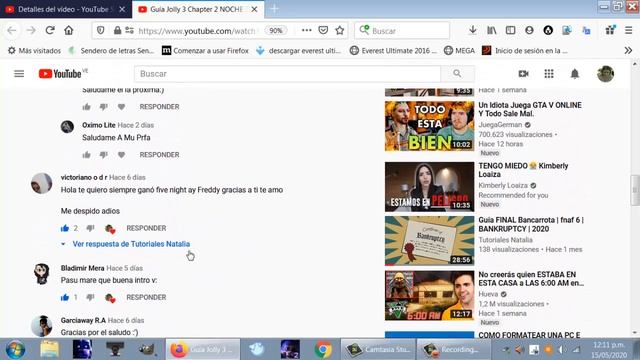
Task: Show more bookmarks toolbar chevron
Action: [x=628, y=51]
